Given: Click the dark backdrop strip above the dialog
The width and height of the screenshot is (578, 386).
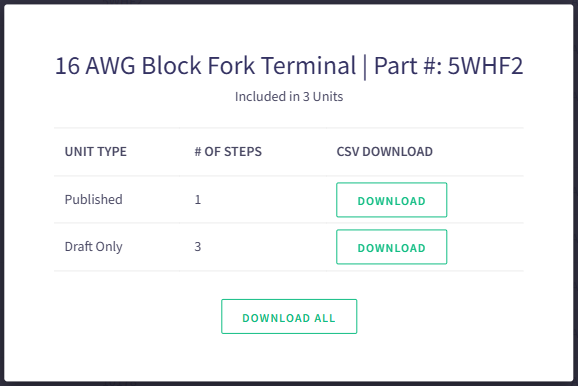Looking at the screenshot, I should pyautogui.click(x=289, y=2).
